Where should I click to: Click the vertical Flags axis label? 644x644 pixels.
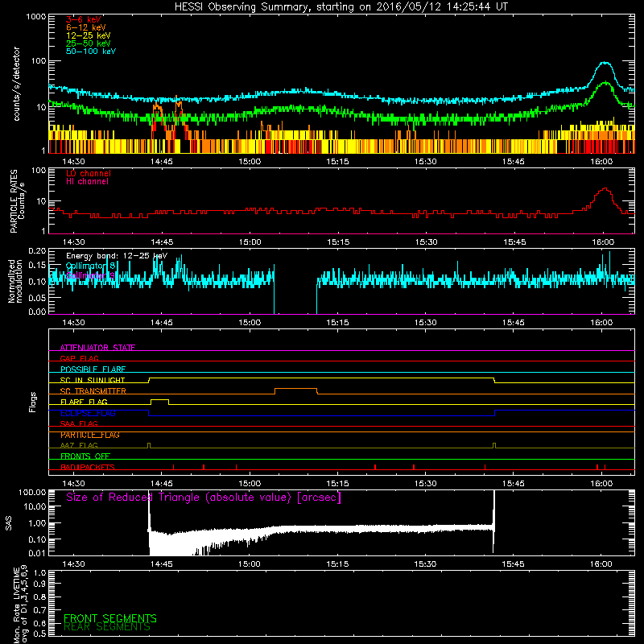tap(33, 402)
